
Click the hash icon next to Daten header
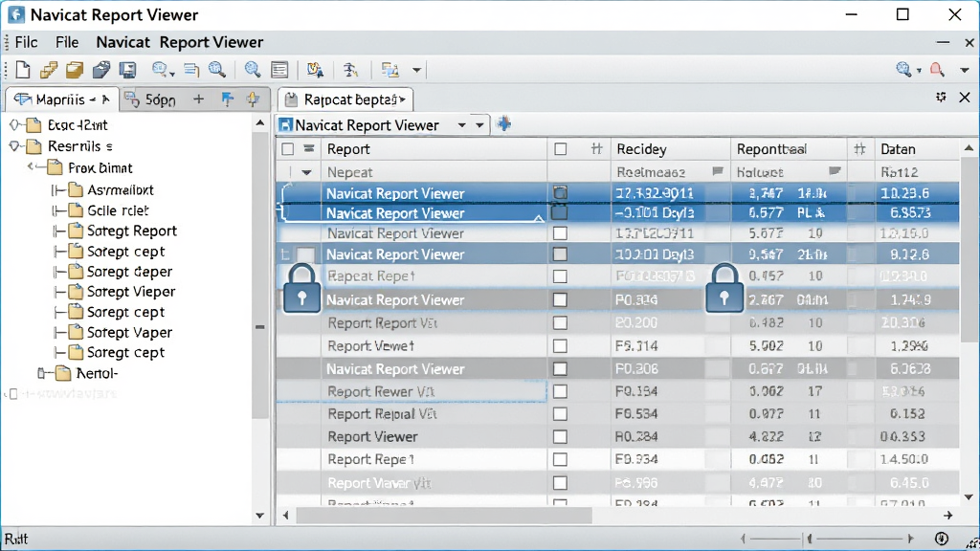(860, 148)
